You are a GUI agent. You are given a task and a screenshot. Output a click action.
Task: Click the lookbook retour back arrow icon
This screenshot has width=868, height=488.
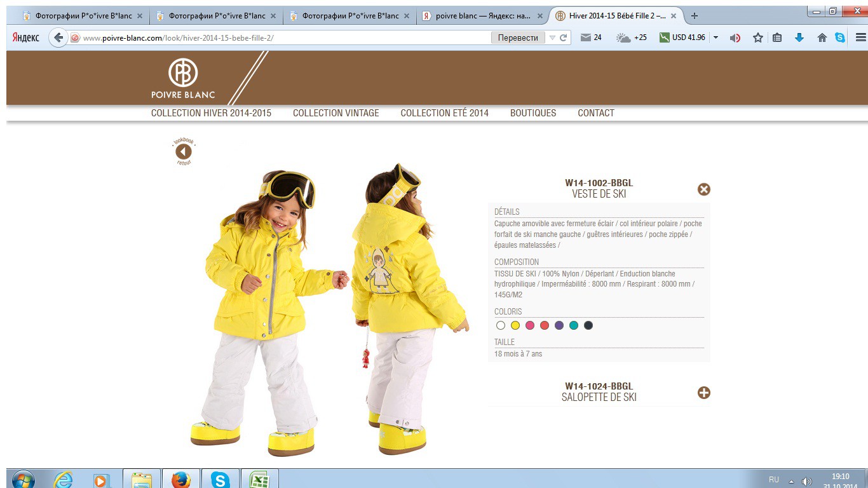pos(184,151)
